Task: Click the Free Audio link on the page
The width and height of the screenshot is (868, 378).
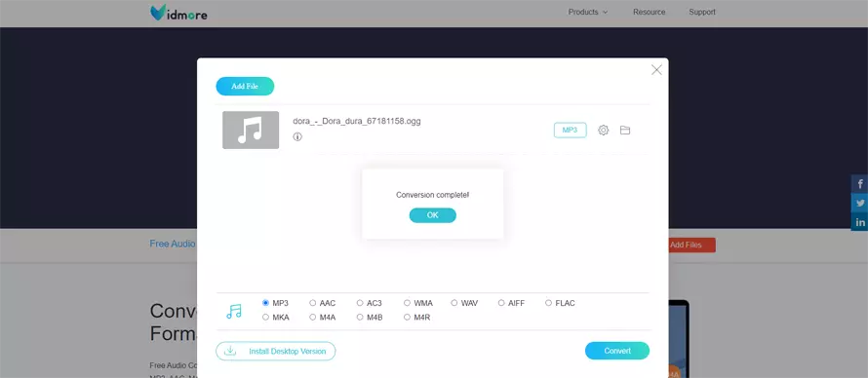Action: coord(173,244)
